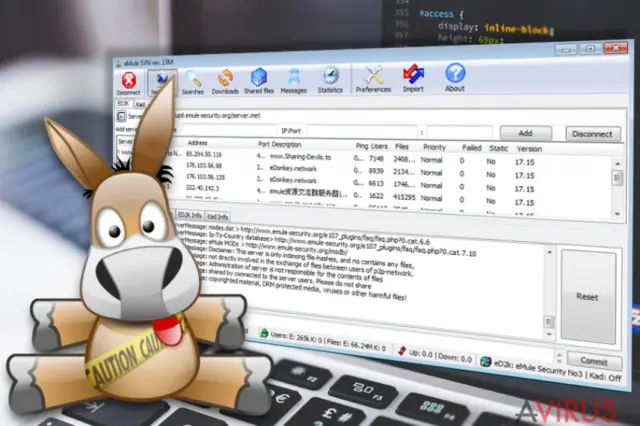Viewport: 640px width, 426px height.
Task: Click the Commit button
Action: (595, 361)
